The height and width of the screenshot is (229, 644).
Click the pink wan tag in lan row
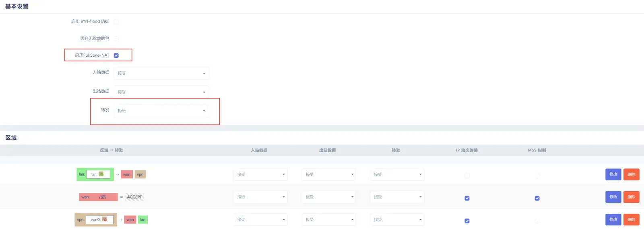pyautogui.click(x=127, y=174)
